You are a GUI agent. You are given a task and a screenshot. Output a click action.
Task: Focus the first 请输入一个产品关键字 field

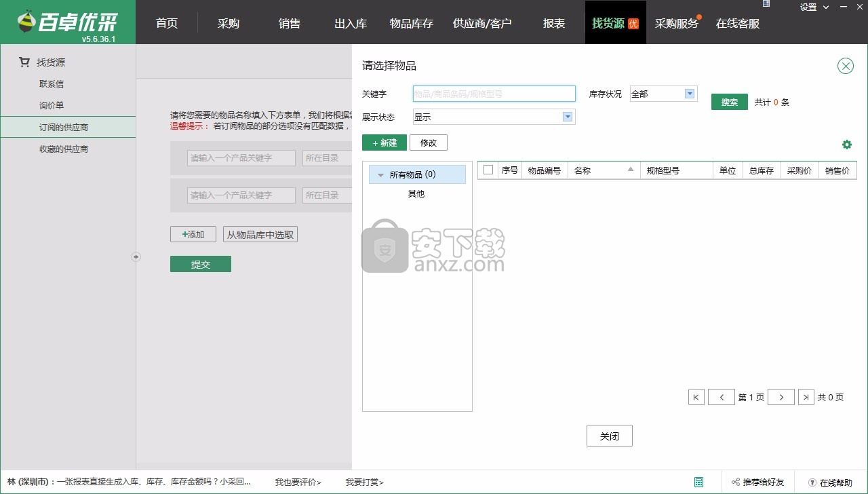coord(241,158)
